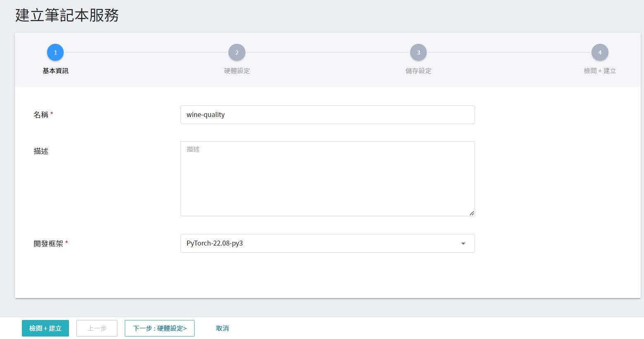
Task: Click the 名稱 field label
Action: tap(41, 115)
